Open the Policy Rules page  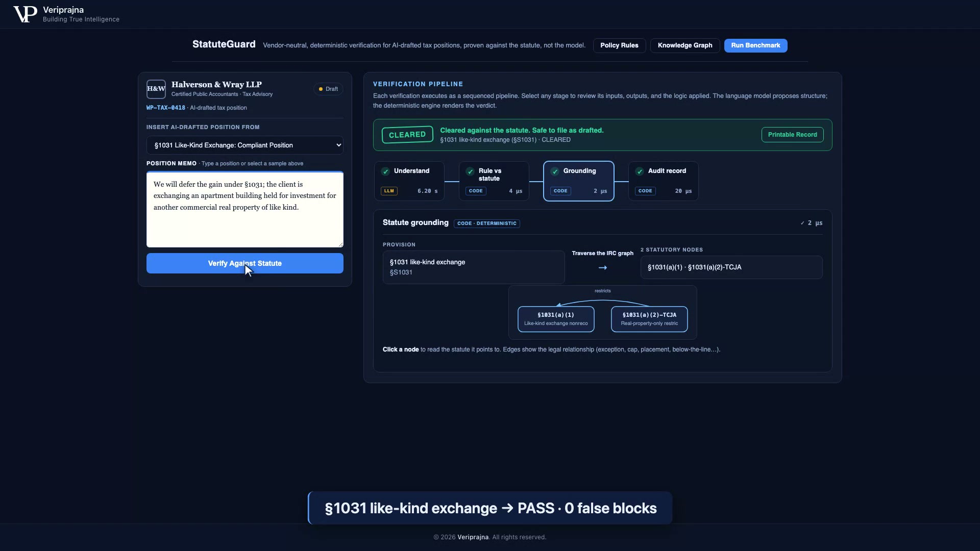click(x=619, y=45)
